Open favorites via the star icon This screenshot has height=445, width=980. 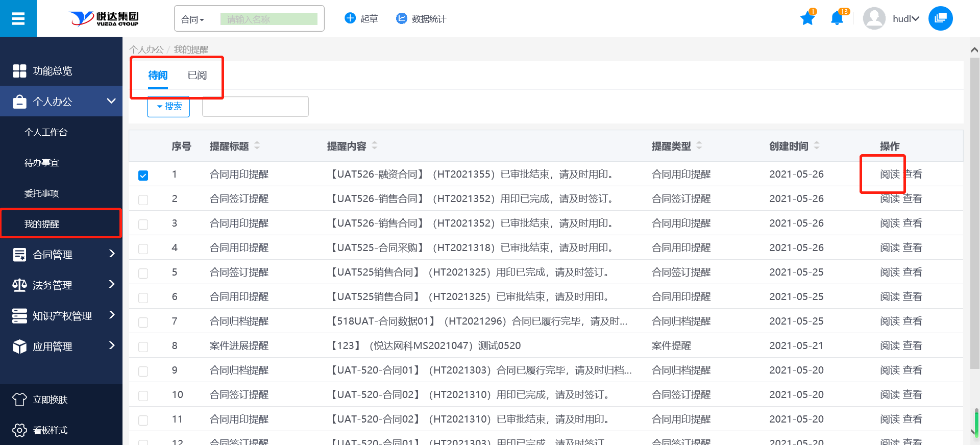[x=807, y=19]
